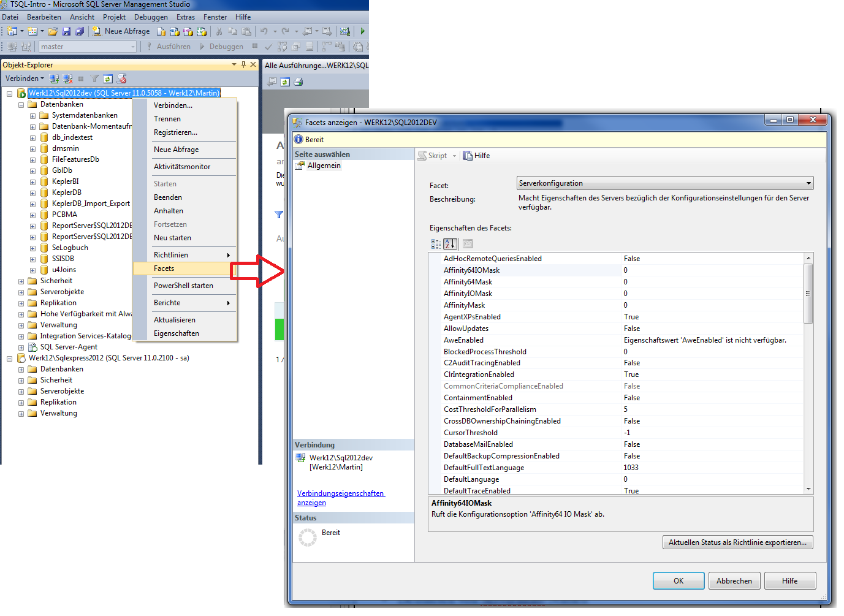
Task: Select the SSISDB database
Action: tap(63, 259)
